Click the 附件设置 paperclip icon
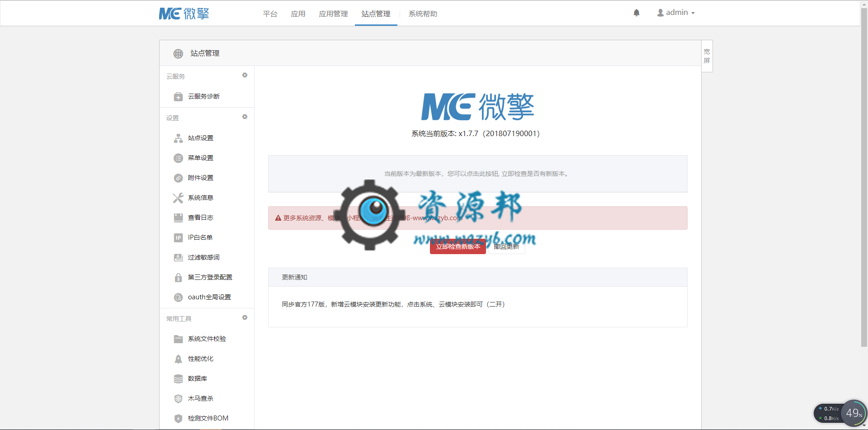 click(x=178, y=178)
